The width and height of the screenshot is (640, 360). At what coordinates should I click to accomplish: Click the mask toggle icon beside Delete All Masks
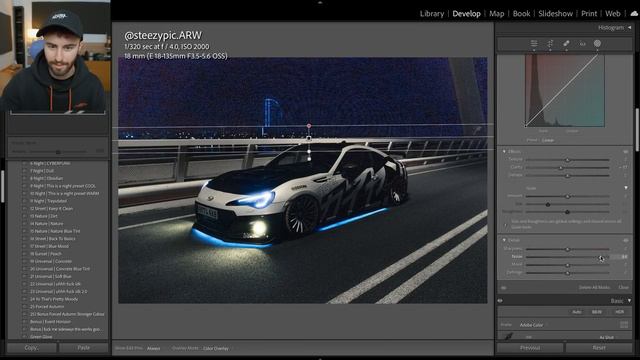(x=504, y=288)
